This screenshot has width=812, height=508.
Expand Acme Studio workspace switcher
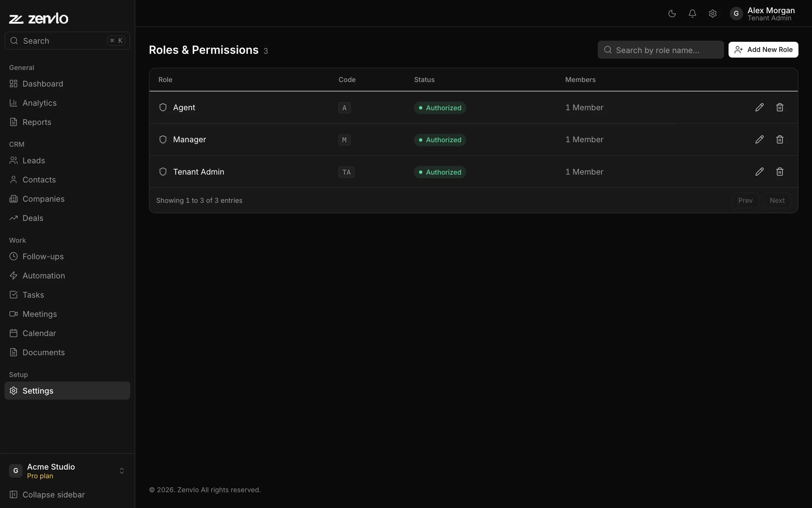coord(67,471)
